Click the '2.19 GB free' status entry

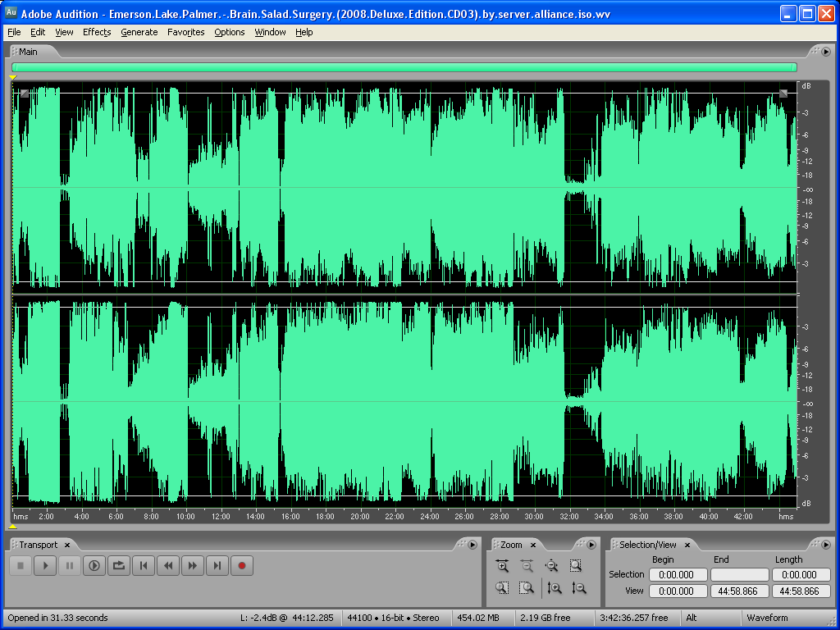546,618
